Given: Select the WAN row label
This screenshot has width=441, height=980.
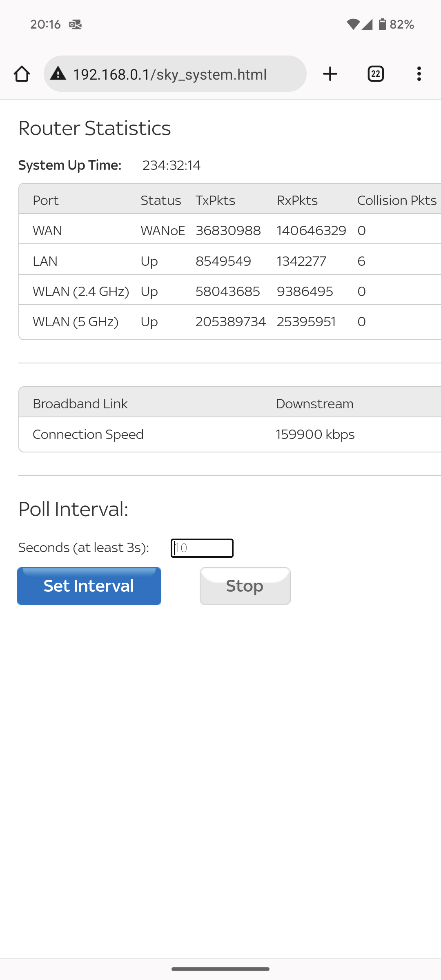Looking at the screenshot, I should tap(47, 231).
